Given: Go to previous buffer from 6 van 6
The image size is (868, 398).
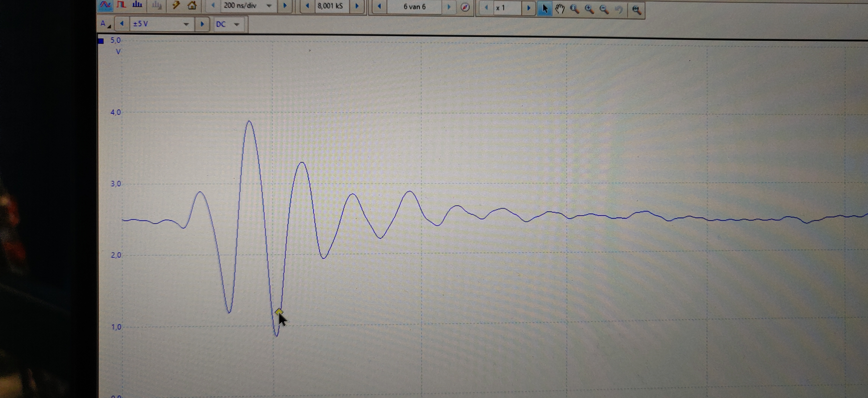Looking at the screenshot, I should 379,6.
